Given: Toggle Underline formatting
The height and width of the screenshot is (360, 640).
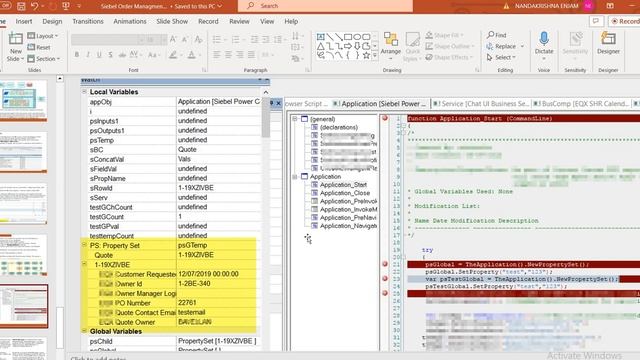Looking at the screenshot, I should click(x=99, y=54).
